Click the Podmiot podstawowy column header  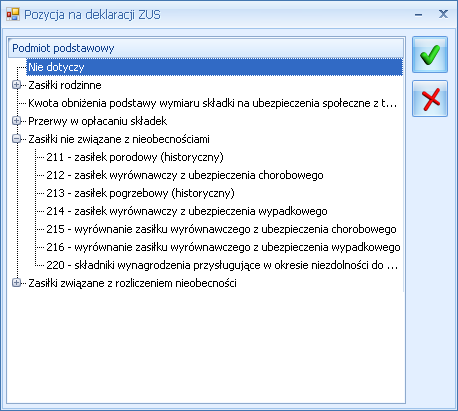click(206, 48)
